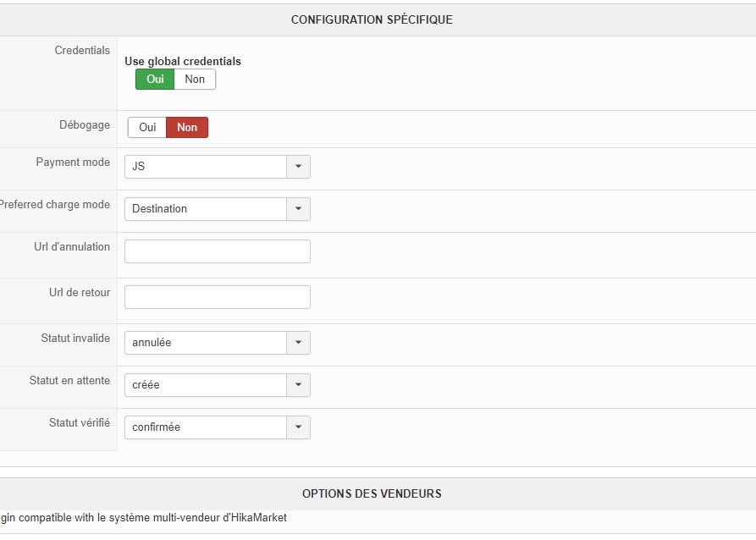Click the Options des vendeurs header
This screenshot has height=540, width=756.
pos(372,493)
